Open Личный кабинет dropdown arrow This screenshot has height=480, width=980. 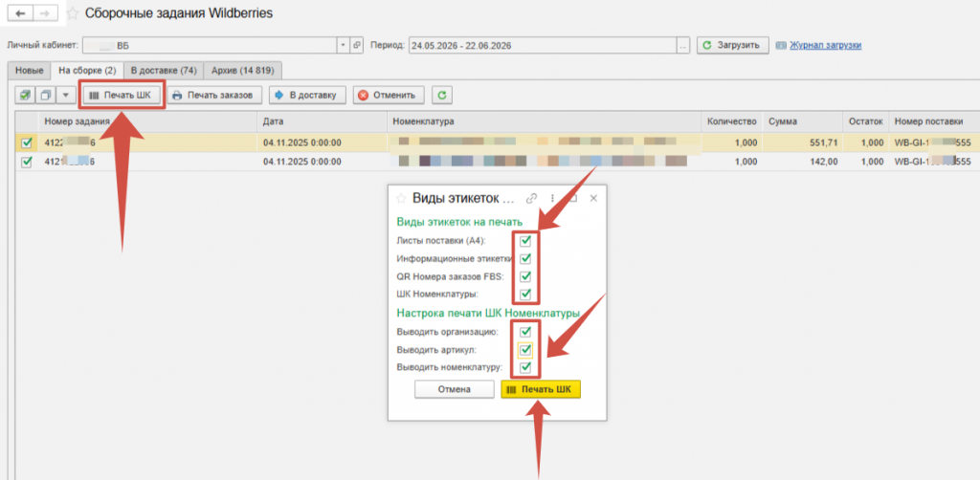(x=344, y=46)
